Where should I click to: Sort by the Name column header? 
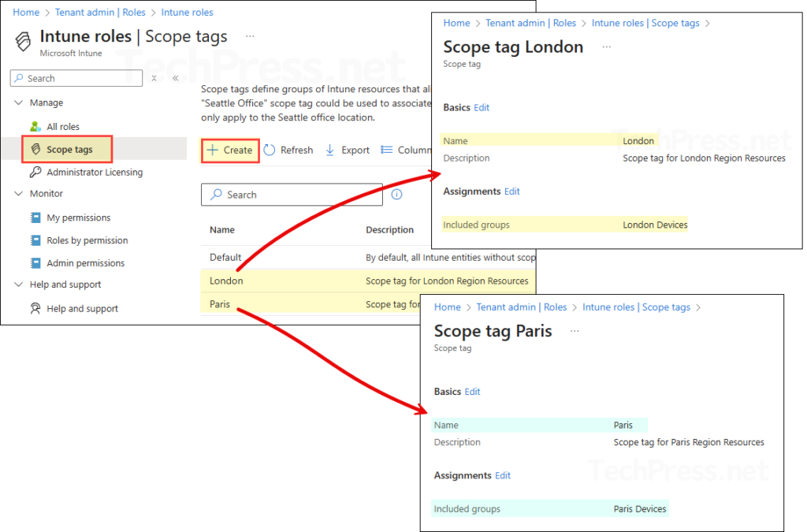pos(221,230)
